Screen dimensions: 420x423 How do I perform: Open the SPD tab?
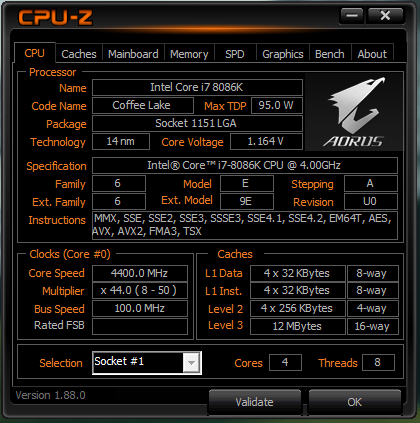[235, 54]
